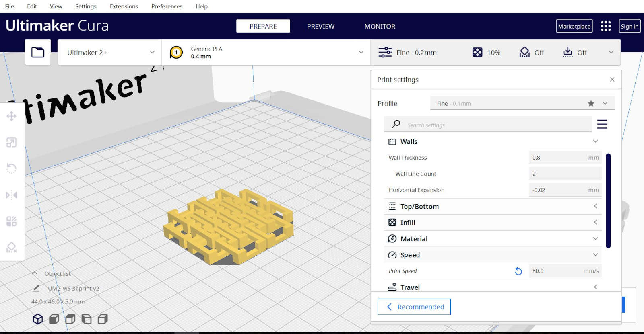This screenshot has width=644, height=334.
Task: Open file with the folder icon
Action: tap(38, 52)
